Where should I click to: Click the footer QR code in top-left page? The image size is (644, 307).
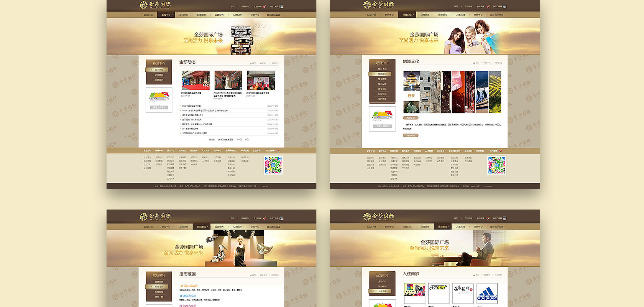(273, 165)
